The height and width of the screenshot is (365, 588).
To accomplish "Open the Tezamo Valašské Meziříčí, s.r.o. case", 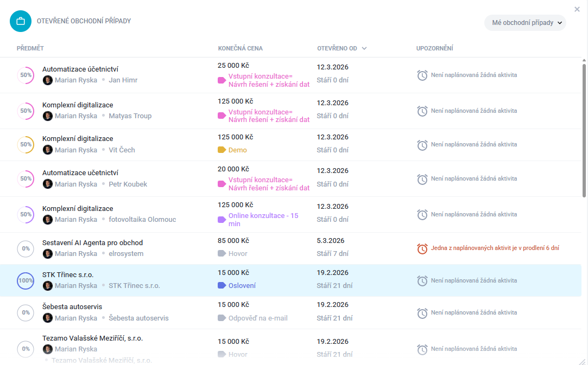I will coord(92,338).
